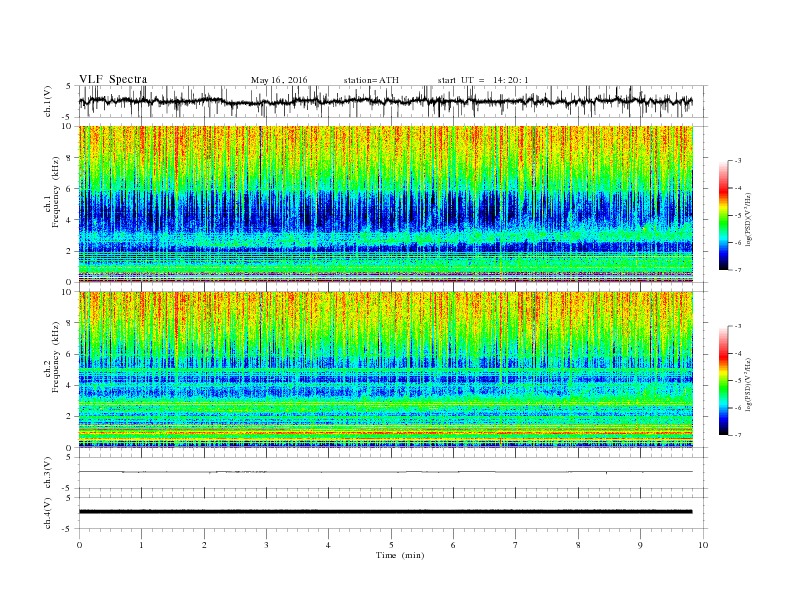Screen dimensions: 792x612
Task: Click the "0" tick on the time axis
Action: coord(79,545)
